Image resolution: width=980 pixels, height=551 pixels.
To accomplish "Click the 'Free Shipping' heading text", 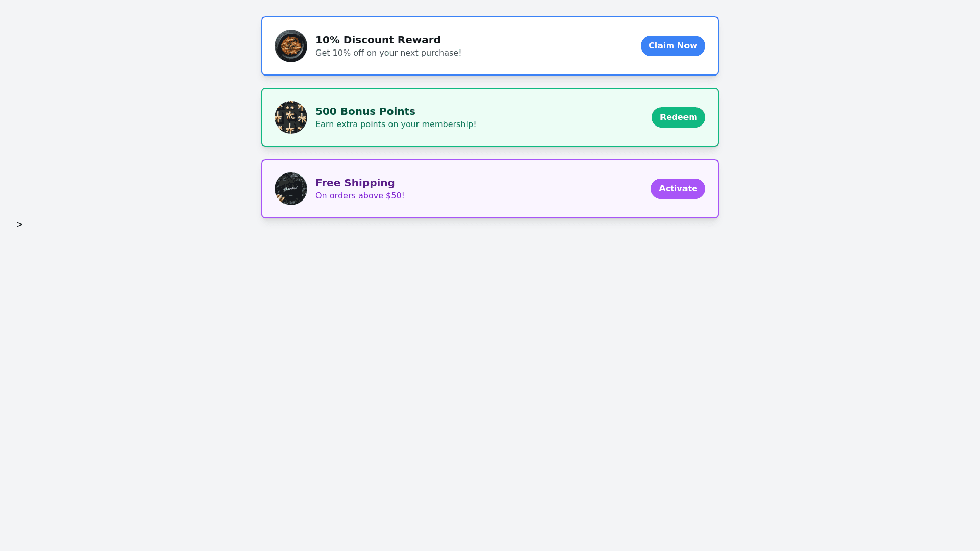I will 355,183.
